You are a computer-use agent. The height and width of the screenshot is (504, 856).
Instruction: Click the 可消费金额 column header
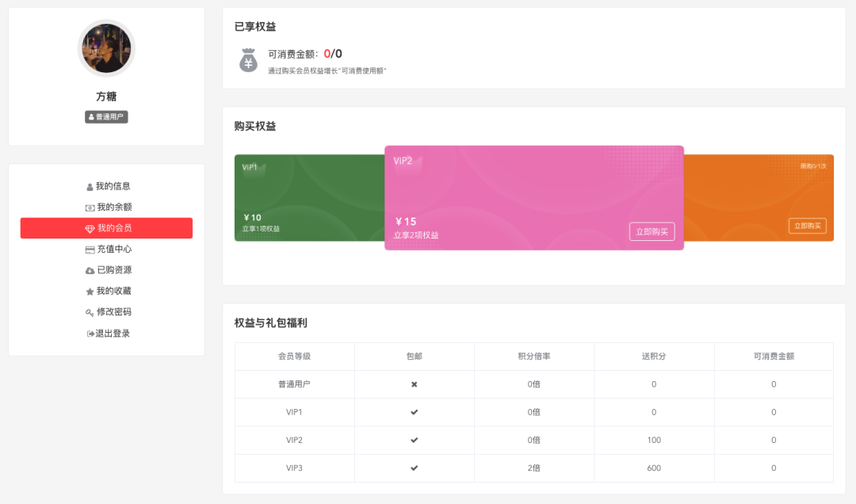774,357
